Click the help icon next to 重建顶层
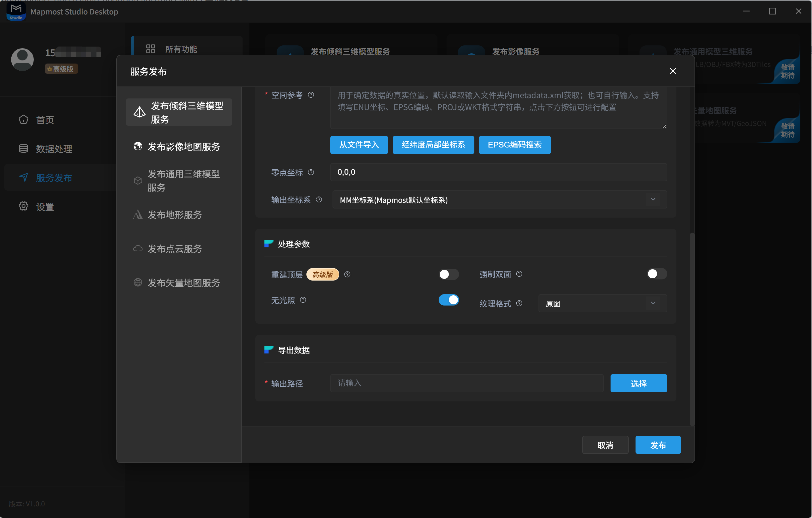 [347, 275]
